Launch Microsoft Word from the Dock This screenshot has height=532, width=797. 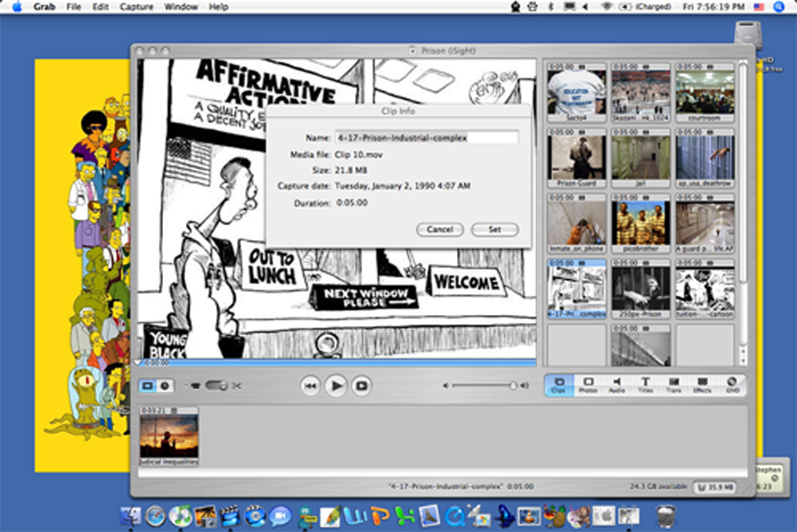tap(355, 516)
